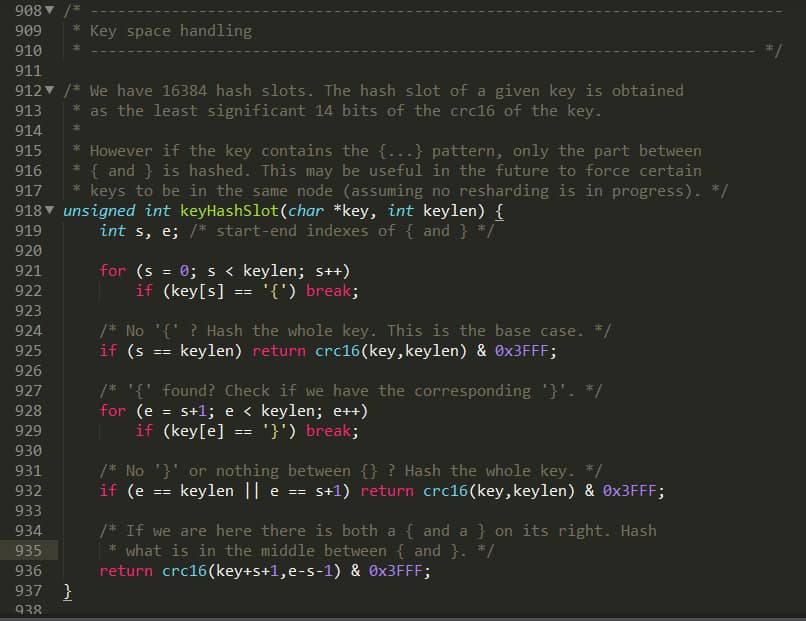Click the 'break' keyword on line 922

327,290
